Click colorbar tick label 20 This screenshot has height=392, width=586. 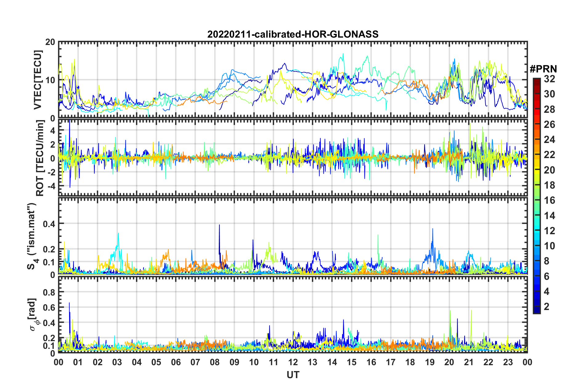coord(549,170)
